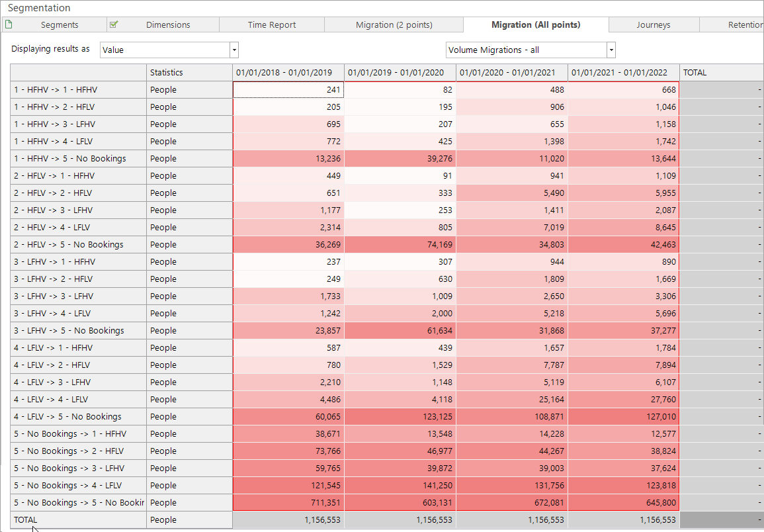764x532 pixels.
Task: Switch to the Retention tab
Action: pyautogui.click(x=732, y=25)
